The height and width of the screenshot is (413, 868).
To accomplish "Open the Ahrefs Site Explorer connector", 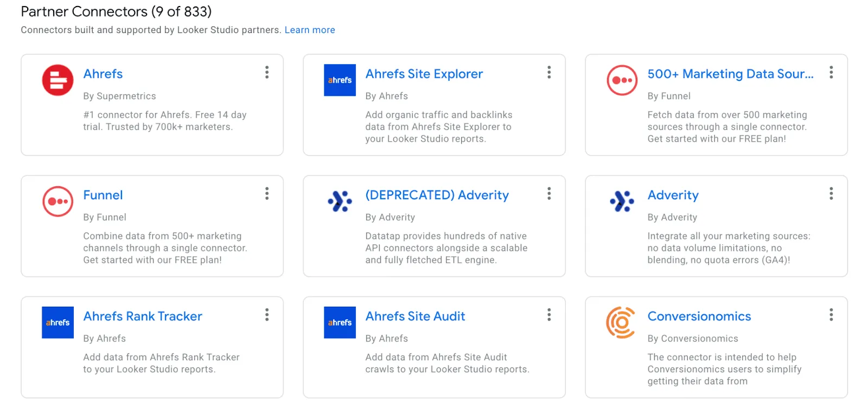I will [424, 74].
